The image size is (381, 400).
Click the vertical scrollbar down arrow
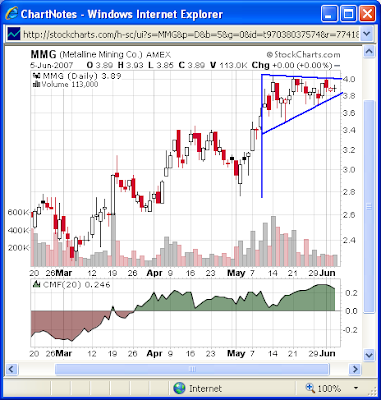[369, 355]
